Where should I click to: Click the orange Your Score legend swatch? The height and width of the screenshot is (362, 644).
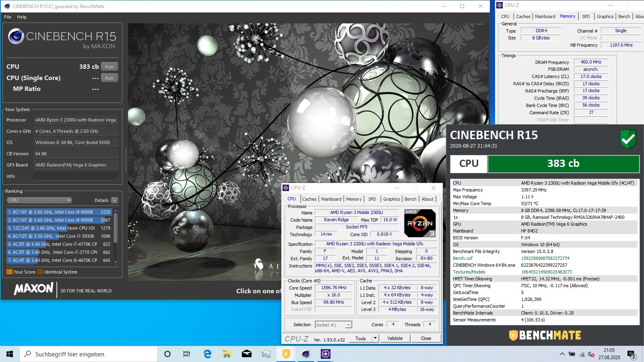[x=9, y=272]
